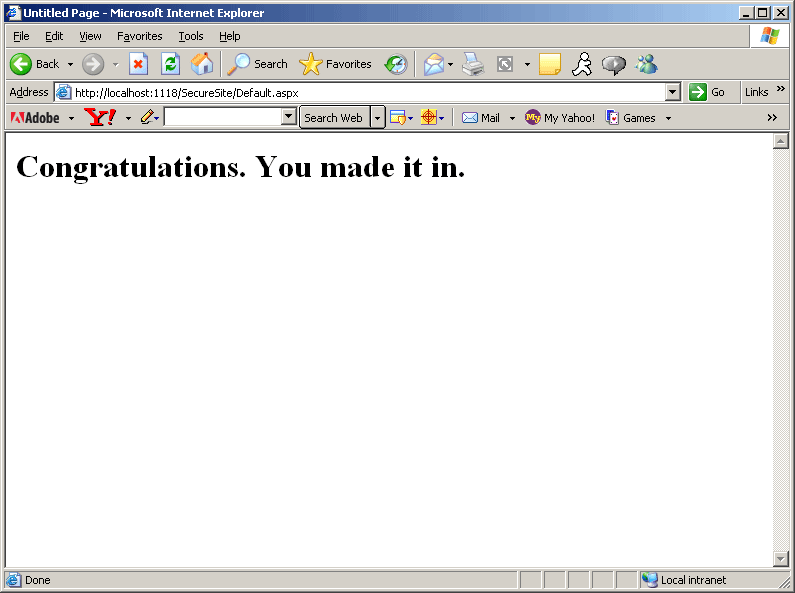Open the File menu
795x593 pixels.
(21, 36)
